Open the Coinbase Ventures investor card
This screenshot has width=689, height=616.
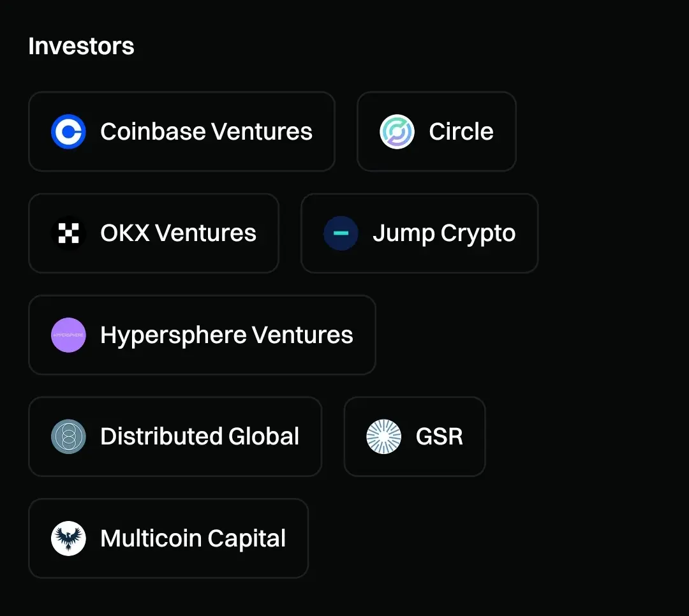pos(182,131)
